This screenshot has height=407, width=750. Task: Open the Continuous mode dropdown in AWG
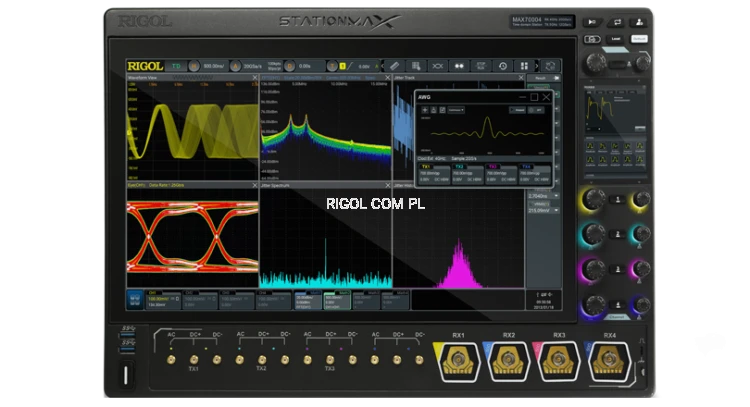(x=456, y=110)
